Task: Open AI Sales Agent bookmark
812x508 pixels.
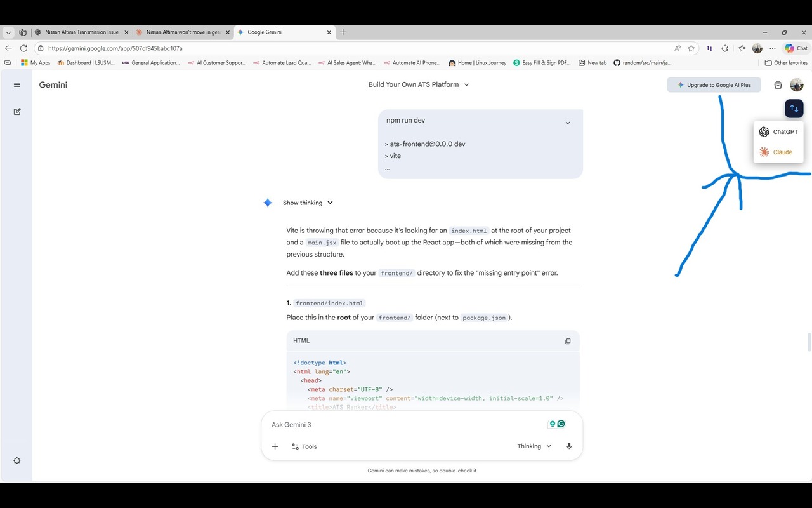Action: [x=347, y=63]
